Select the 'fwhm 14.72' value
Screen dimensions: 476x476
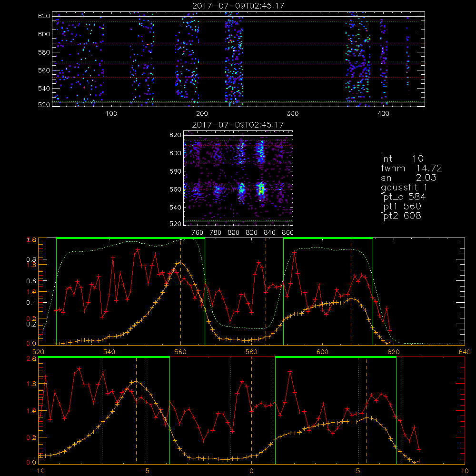411,168
